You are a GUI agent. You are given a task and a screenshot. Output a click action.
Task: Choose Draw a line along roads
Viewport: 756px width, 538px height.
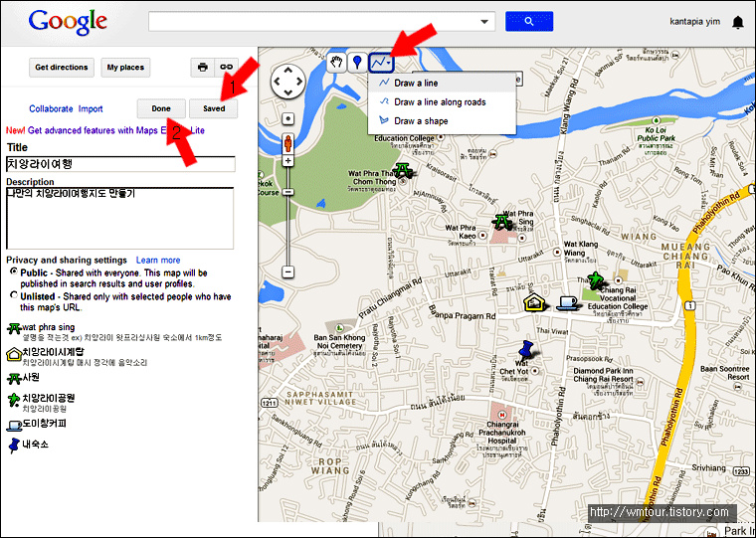click(442, 102)
